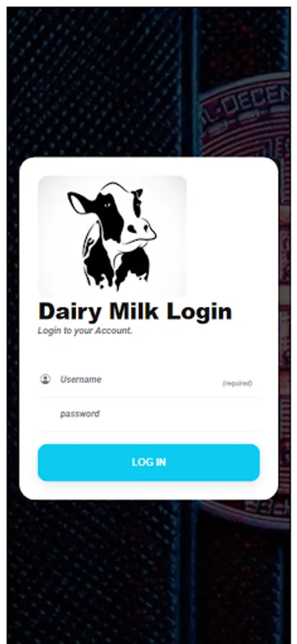Click the "(required)" hint label
297x644 pixels.
tap(237, 384)
